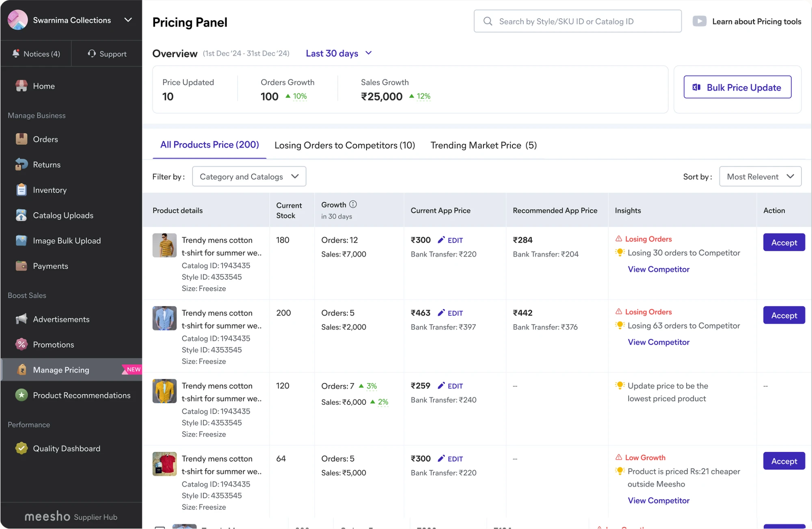Click the Image Bulk Upload icon
Screen dimensions: 812x529
tap(22, 241)
